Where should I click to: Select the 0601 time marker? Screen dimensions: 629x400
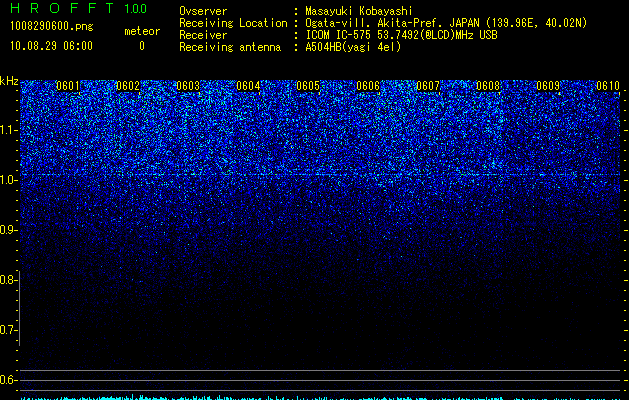68,86
